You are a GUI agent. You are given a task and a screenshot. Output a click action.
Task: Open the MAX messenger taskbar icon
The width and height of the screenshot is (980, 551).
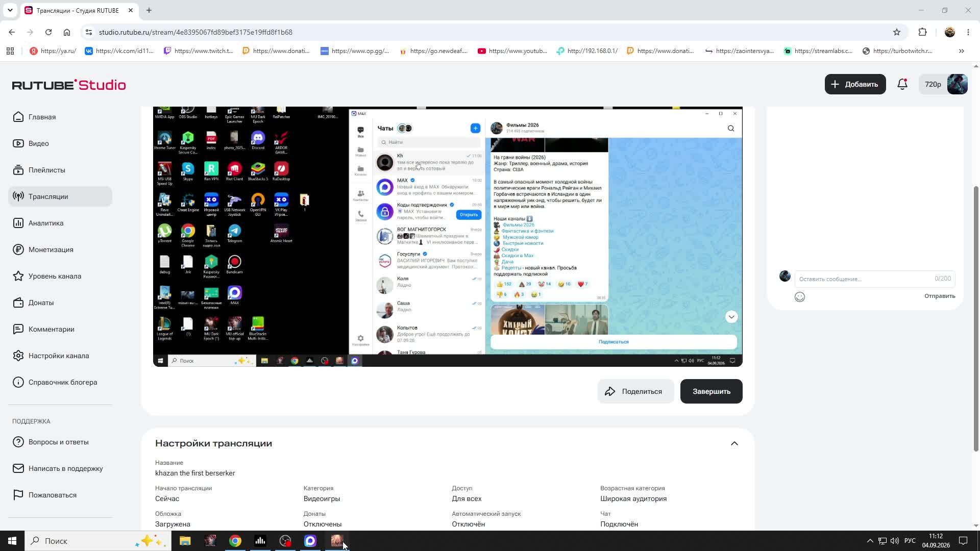click(x=310, y=541)
